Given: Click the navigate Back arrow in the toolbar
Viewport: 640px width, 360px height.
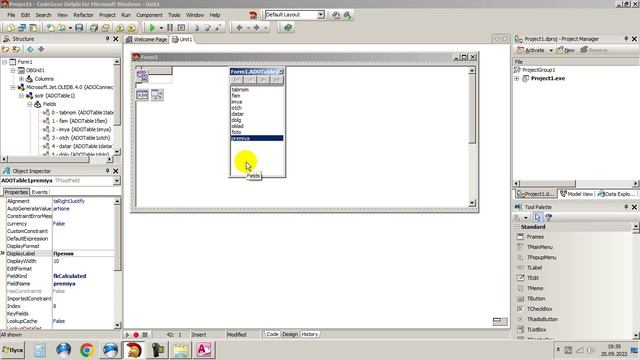Looking at the screenshot, I should tap(240, 28).
